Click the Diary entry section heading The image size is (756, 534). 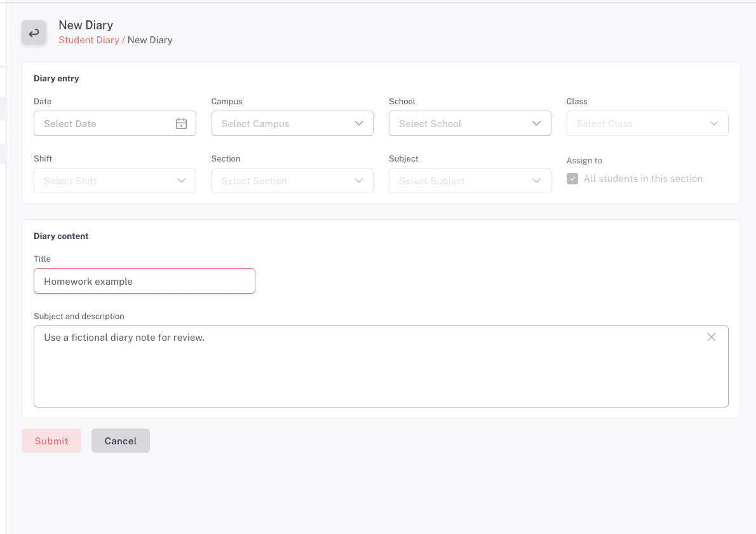pyautogui.click(x=57, y=78)
